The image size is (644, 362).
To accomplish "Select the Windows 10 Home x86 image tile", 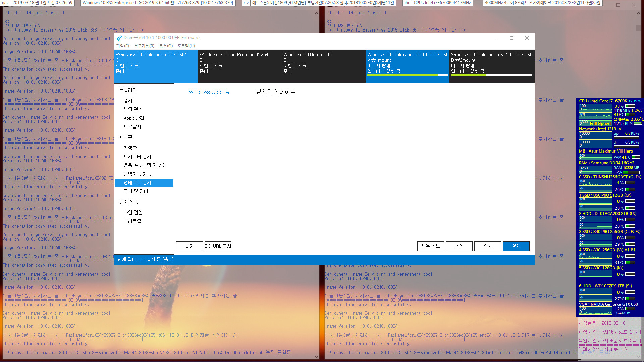I will pyautogui.click(x=324, y=66).
